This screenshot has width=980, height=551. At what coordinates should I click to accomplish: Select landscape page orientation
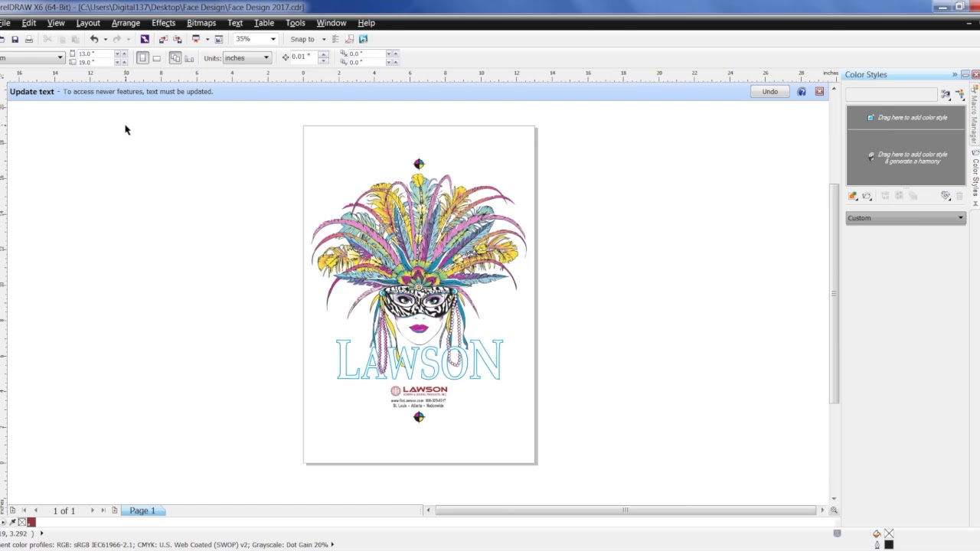coord(157,58)
